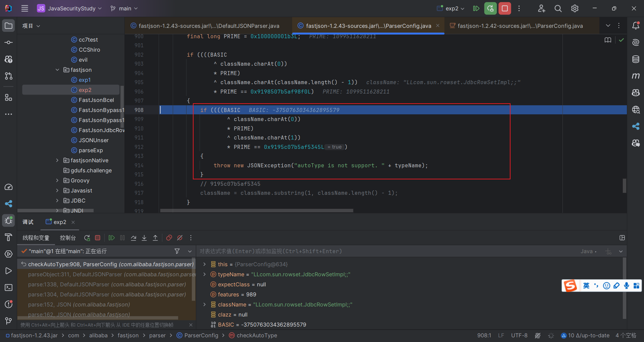This screenshot has height=342, width=644.
Task: Open the Database tool window
Action: coord(636,59)
